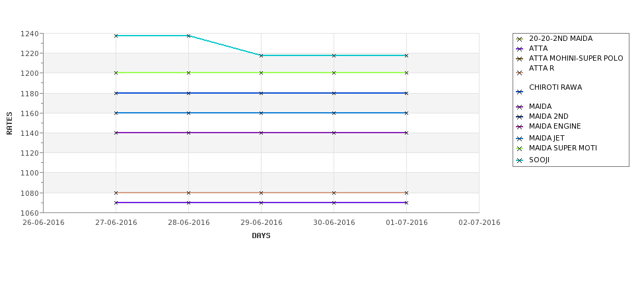The height and width of the screenshot is (283, 644).
Task: Click the SOOJI data point on 29-06-2016
Action: pos(261,55)
